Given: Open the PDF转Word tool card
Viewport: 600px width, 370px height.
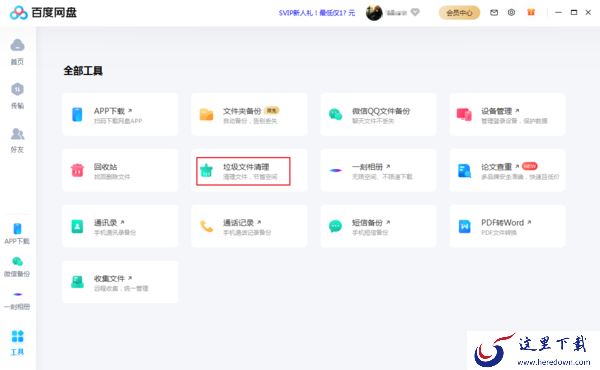Looking at the screenshot, I should [507, 226].
